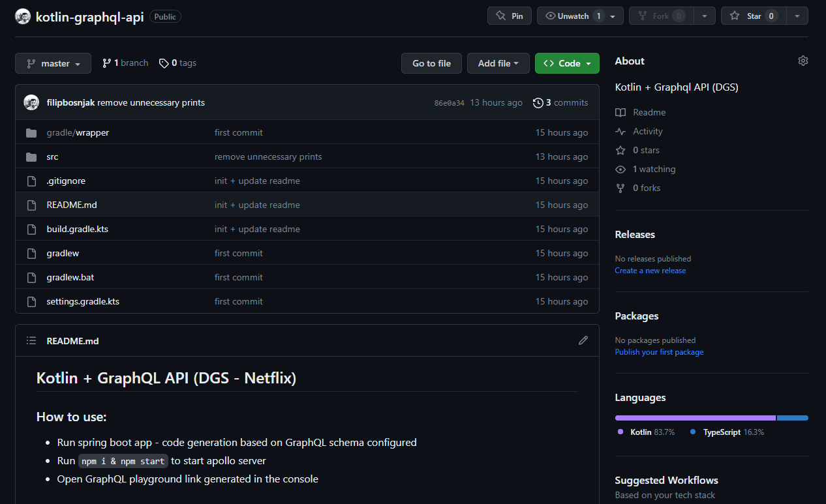Click the history clock icon beside 3 commits
826x504 pixels.
(x=538, y=102)
